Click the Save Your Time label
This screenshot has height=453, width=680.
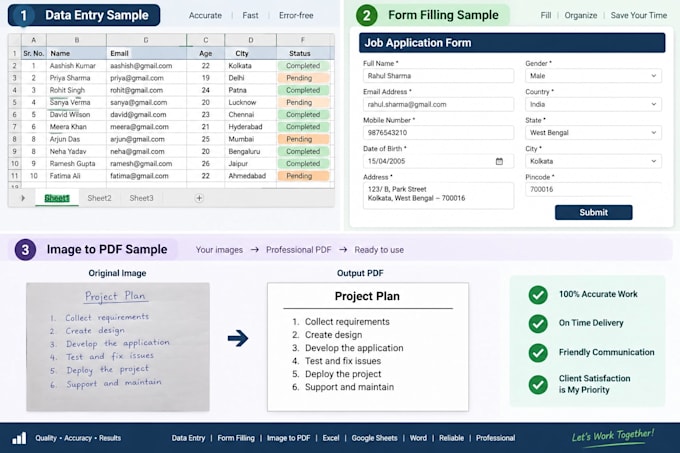point(638,15)
